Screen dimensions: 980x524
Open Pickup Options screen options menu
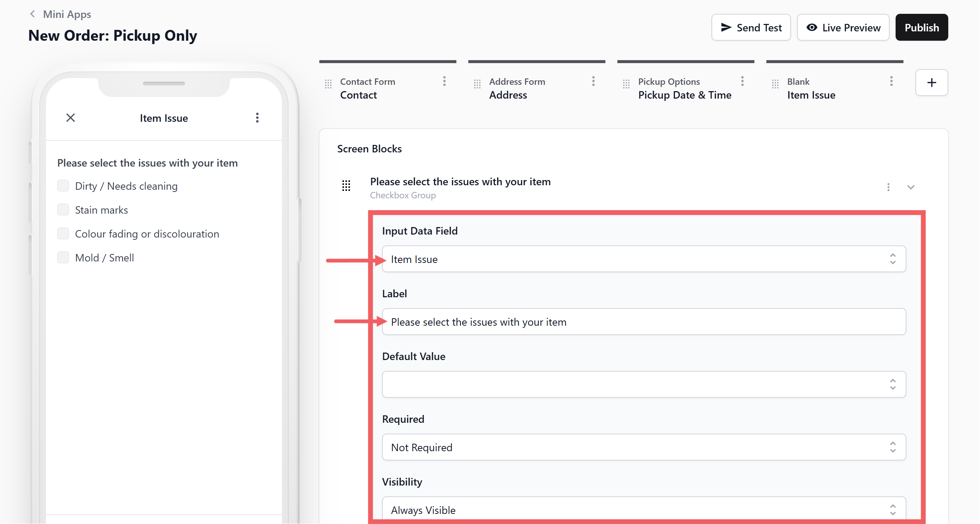tap(742, 81)
